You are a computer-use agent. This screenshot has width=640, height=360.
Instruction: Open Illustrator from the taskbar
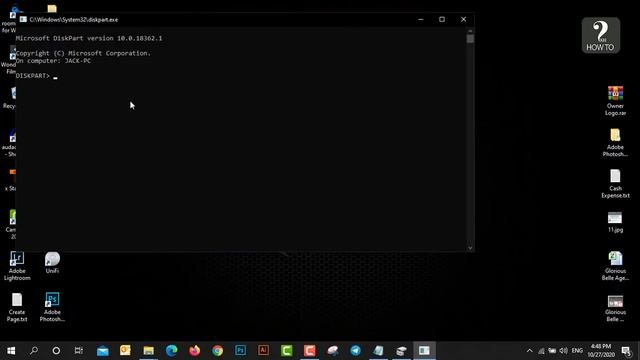[x=263, y=351]
